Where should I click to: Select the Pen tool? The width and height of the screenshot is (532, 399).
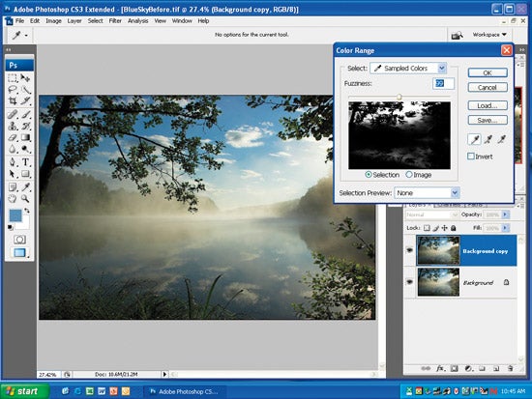coord(13,162)
